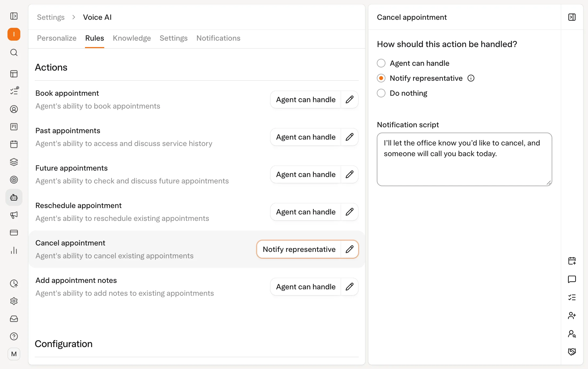This screenshot has height=369, width=588.
Task: Open the megaphone campaigns icon
Action: (14, 215)
